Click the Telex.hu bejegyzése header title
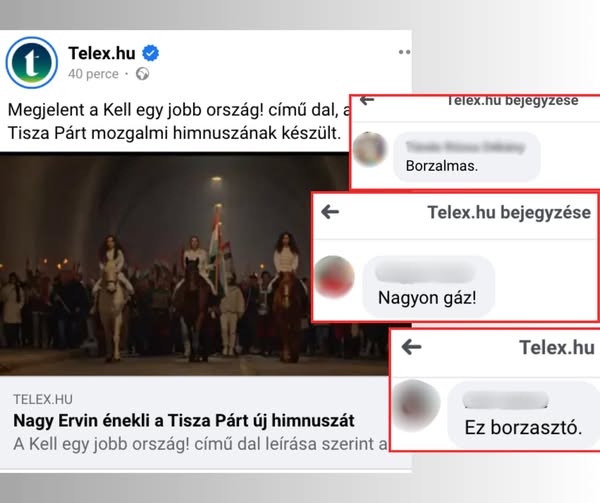This screenshot has height=503, width=600. pyautogui.click(x=509, y=212)
